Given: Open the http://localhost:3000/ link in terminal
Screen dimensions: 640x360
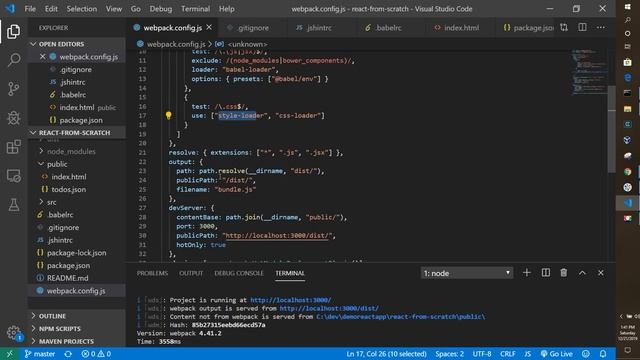Looking at the screenshot, I should pos(291,300).
